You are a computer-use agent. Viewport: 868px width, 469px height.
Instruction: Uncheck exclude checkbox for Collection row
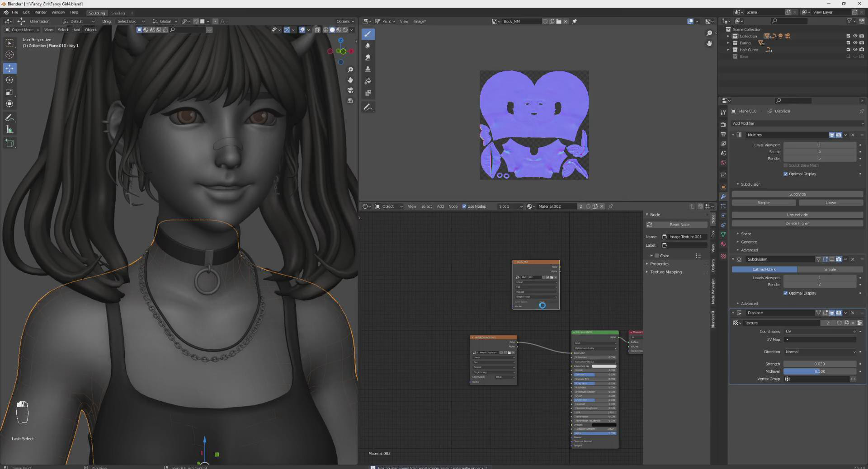click(x=848, y=36)
